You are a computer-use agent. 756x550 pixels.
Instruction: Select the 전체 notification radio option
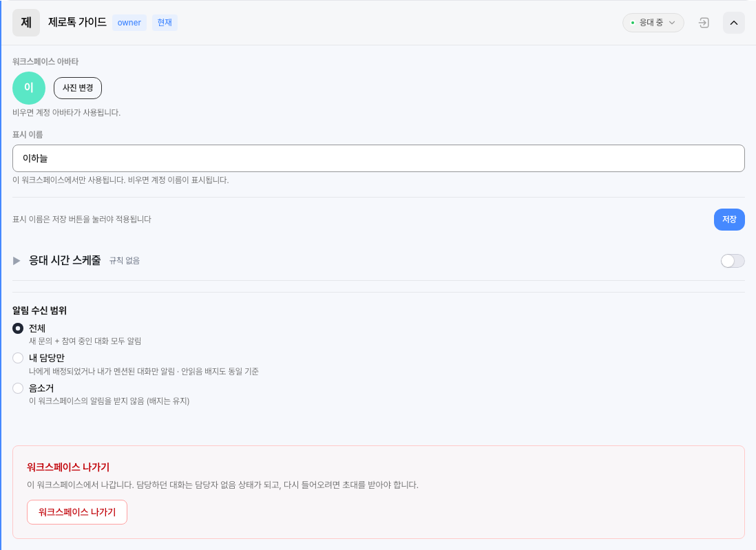pos(18,328)
